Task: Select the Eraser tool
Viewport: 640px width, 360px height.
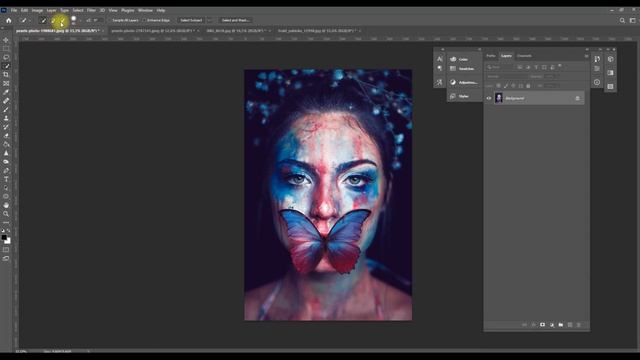Action: pos(6,136)
